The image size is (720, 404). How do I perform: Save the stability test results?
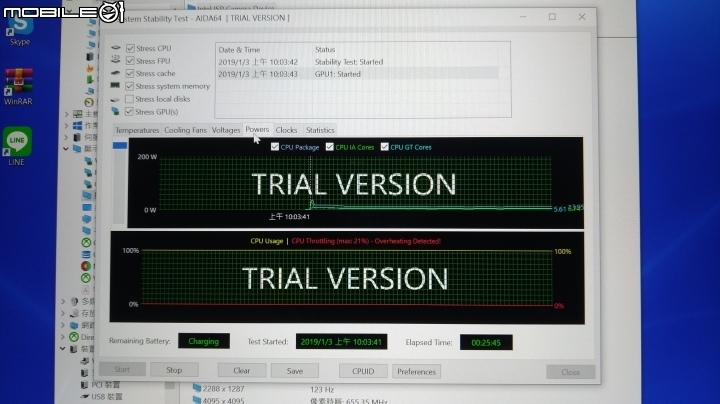pos(295,370)
